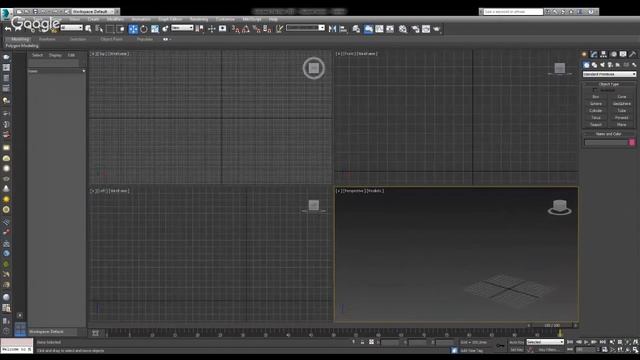640x360 pixels.
Task: Click the Select Object arrow tool
Action: [x=88, y=29]
